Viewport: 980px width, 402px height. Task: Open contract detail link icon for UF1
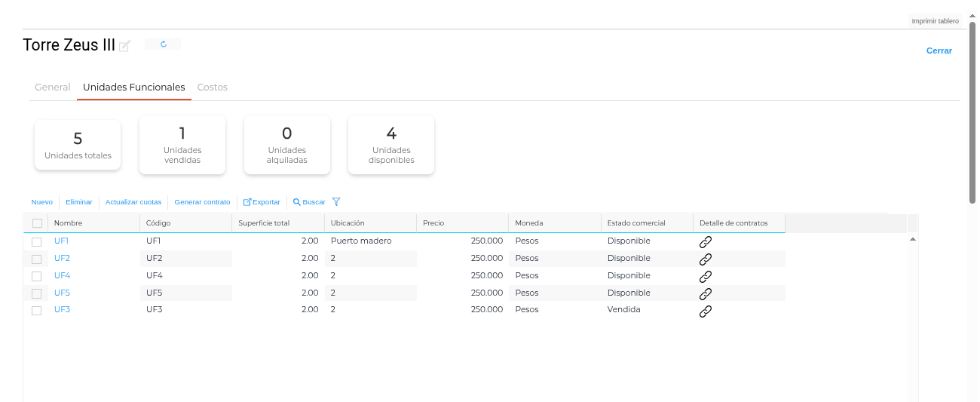pyautogui.click(x=706, y=242)
